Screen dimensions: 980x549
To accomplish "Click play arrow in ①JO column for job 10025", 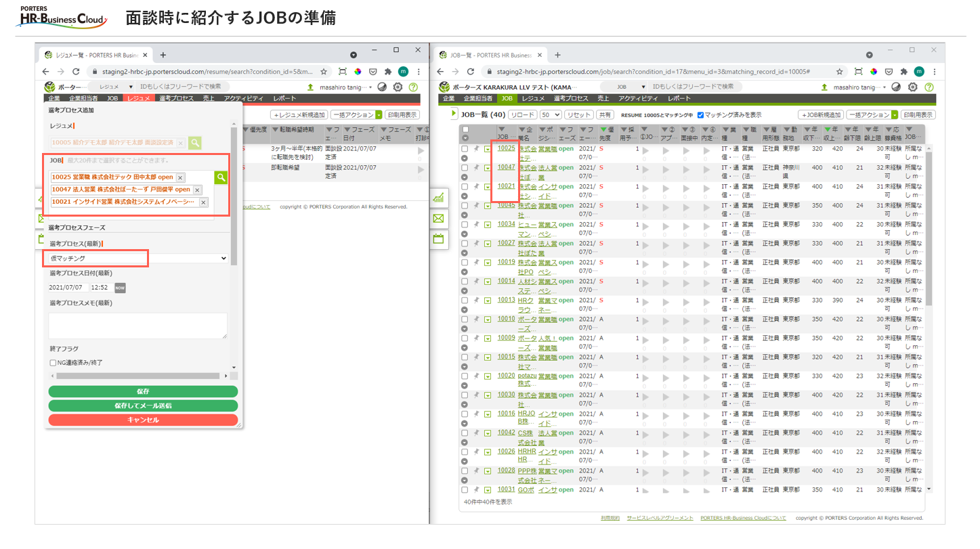I will click(x=645, y=150).
